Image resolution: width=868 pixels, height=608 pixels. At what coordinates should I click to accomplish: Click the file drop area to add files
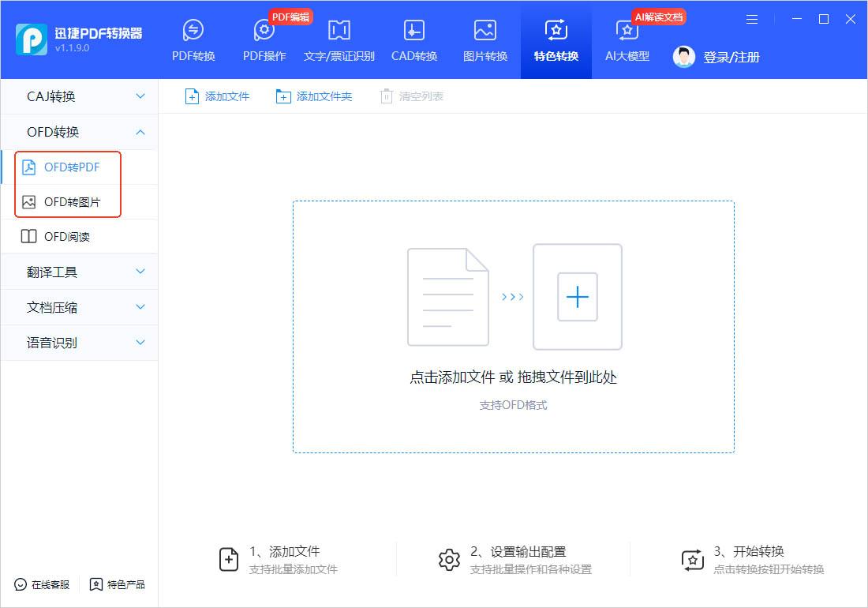pyautogui.click(x=513, y=326)
